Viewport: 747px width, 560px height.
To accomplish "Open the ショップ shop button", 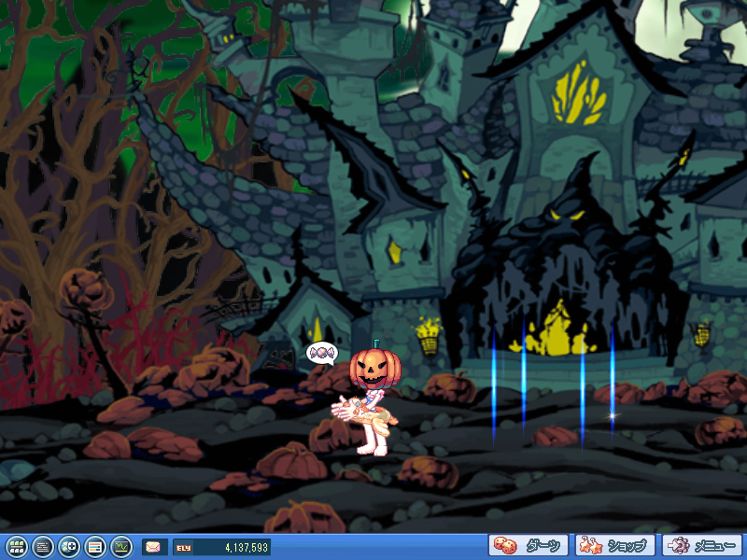I will (615, 546).
